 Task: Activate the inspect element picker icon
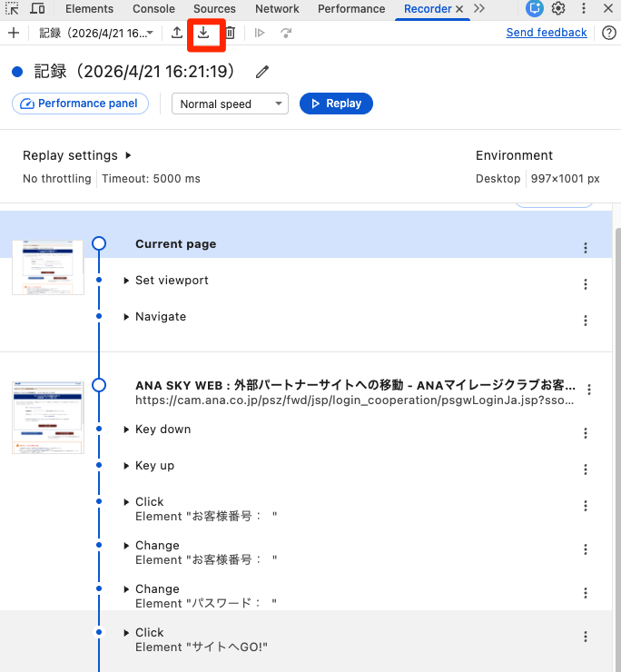click(12, 8)
